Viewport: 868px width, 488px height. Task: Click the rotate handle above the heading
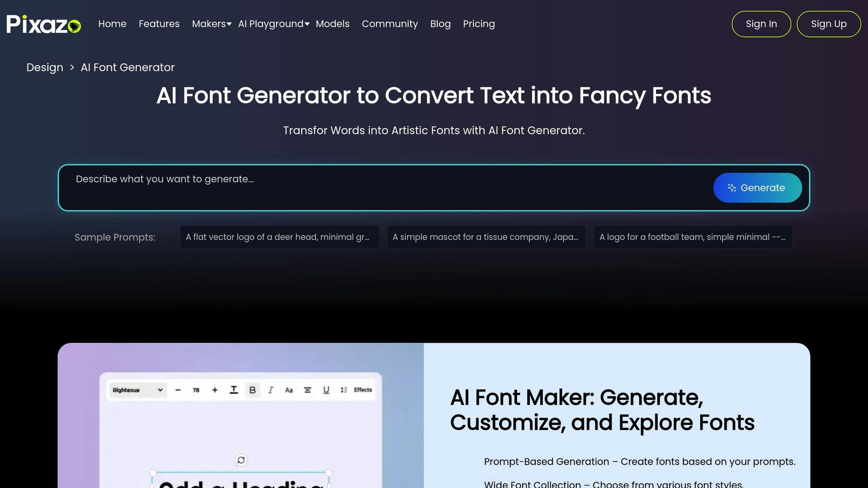(x=241, y=460)
